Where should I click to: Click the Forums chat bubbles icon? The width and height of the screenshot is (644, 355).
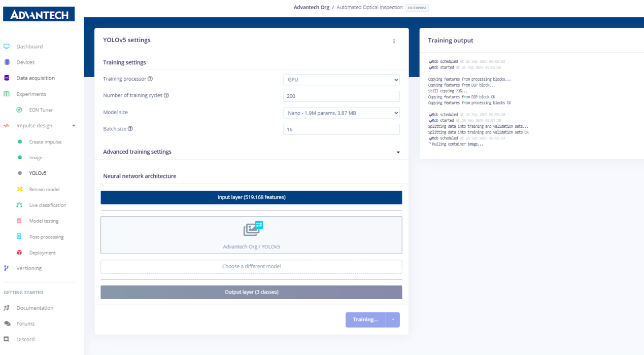pos(7,324)
